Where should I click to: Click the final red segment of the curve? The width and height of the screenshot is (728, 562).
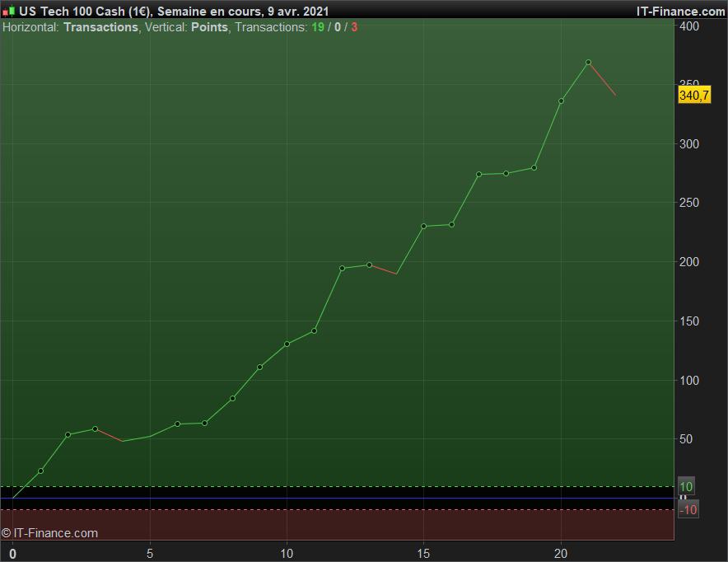click(602, 79)
